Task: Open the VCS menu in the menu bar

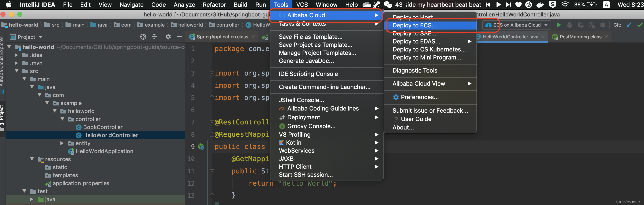Action: pyautogui.click(x=302, y=5)
